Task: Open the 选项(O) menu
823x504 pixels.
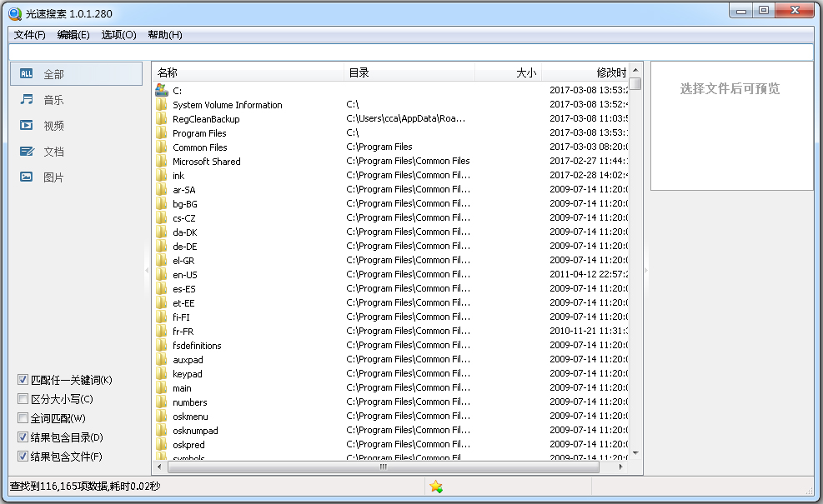Action: [x=118, y=35]
